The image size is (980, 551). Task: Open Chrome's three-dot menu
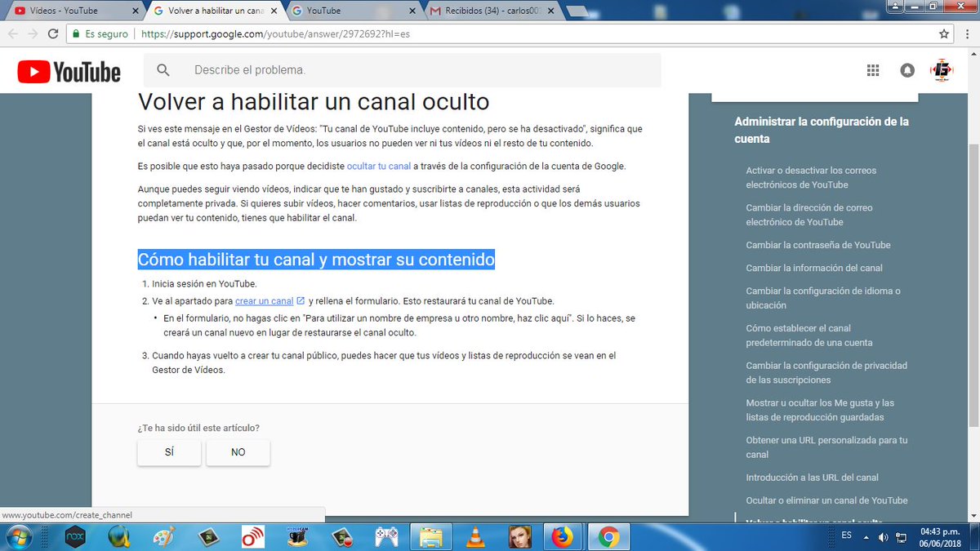pyautogui.click(x=968, y=34)
